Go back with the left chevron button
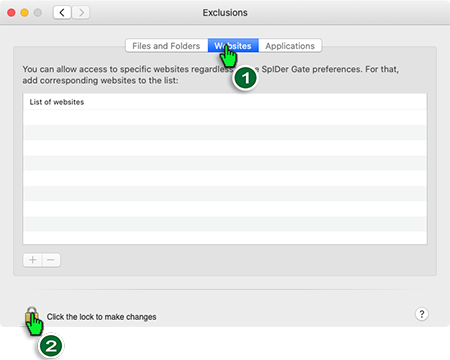The width and height of the screenshot is (450, 360). pos(62,13)
